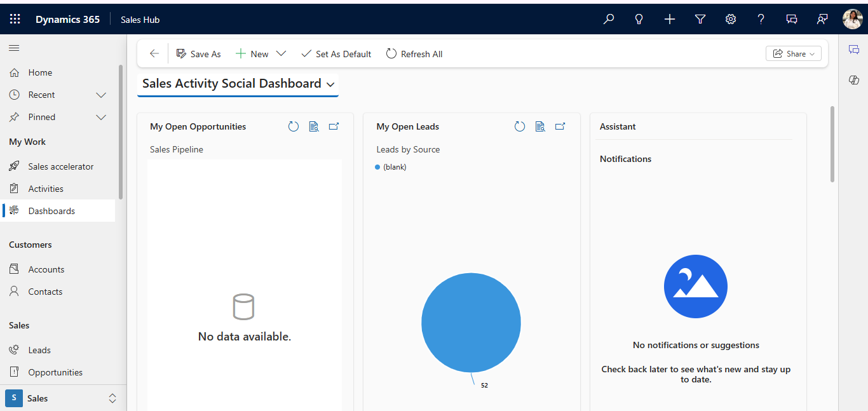Open Settings with the gear icon
Screen dimensions: 868x411
730,19
